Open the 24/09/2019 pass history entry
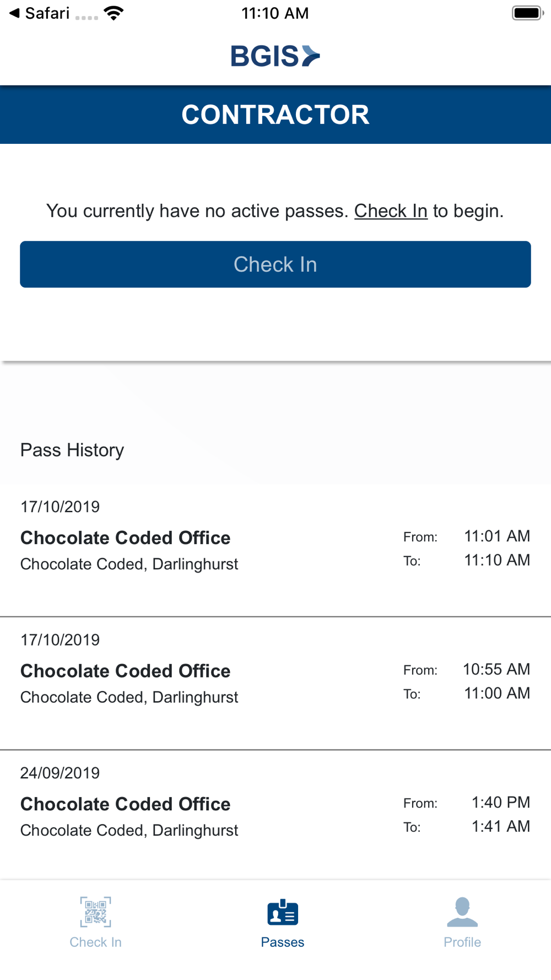The image size is (551, 980). pyautogui.click(x=275, y=815)
